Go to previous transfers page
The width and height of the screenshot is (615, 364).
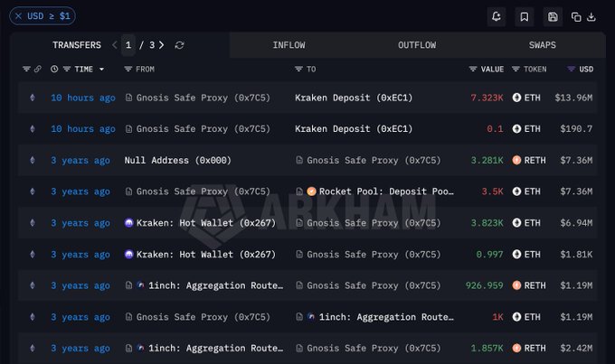pos(115,45)
